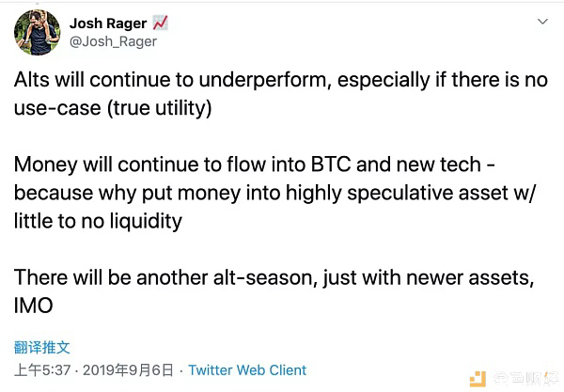
Task: Open the Twitter Web Client source link
Action: point(247,370)
